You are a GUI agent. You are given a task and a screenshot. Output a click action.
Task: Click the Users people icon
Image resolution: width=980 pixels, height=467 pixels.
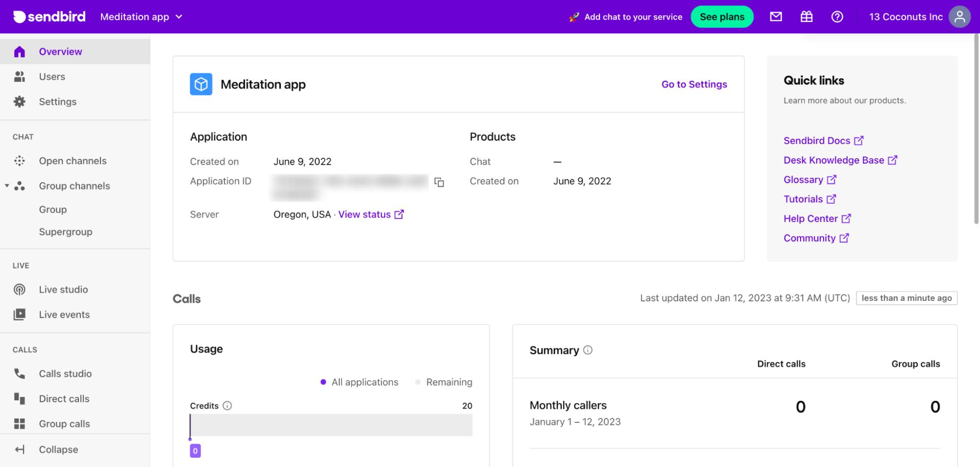(x=20, y=76)
